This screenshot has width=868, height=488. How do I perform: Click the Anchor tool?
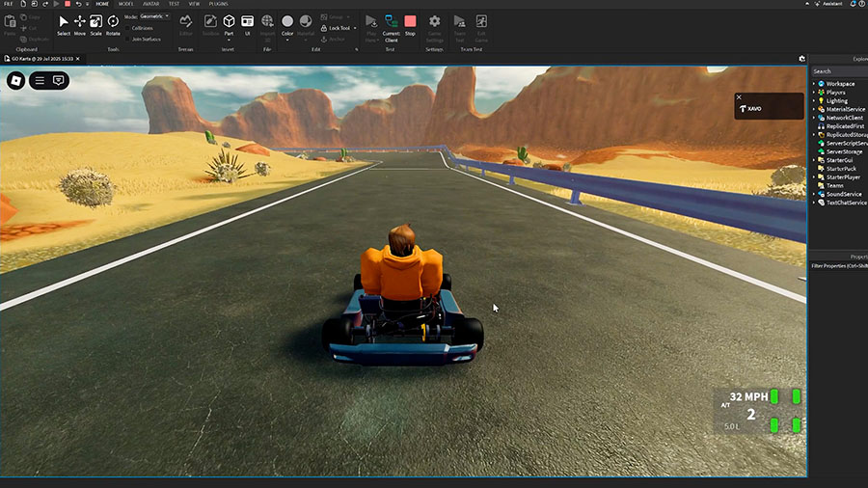334,40
